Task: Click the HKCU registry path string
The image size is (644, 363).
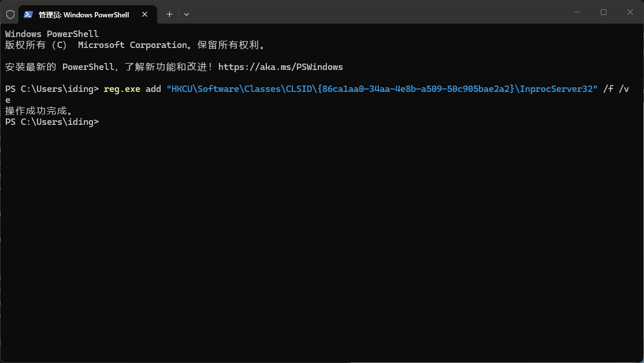Action: click(x=382, y=89)
